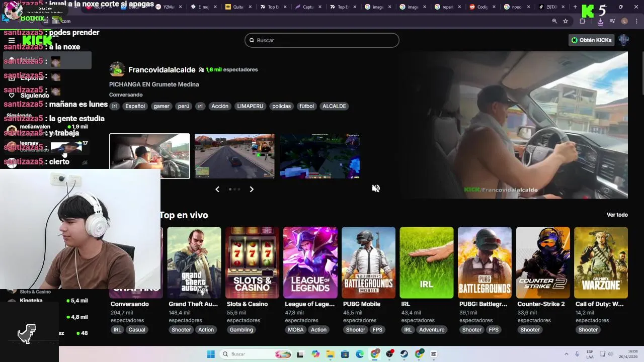The image size is (644, 362).
Task: Open a new browser tab
Action: pos(575,7)
